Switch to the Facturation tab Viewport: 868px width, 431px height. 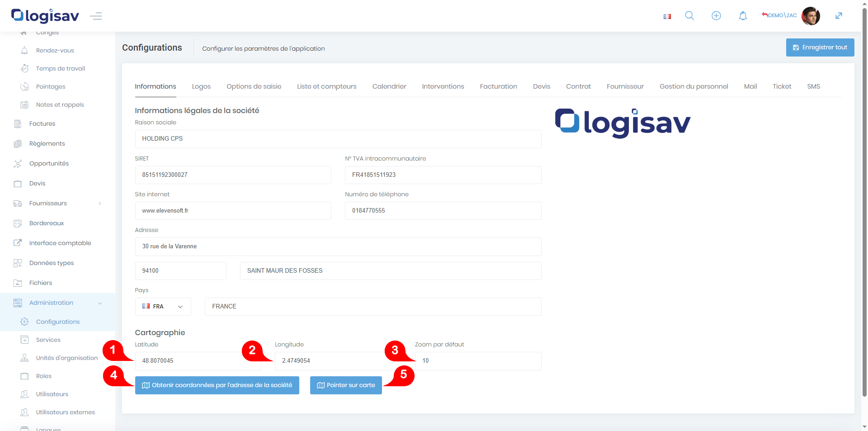(x=498, y=86)
